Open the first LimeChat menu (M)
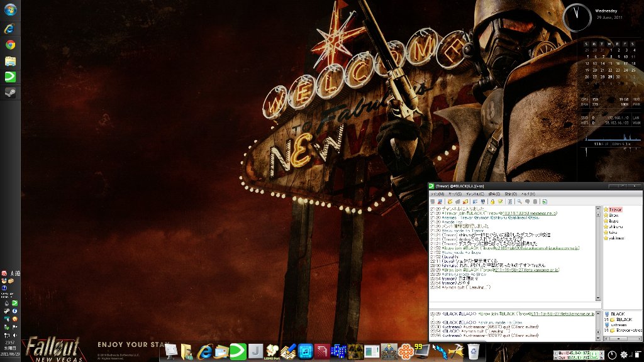 tap(437, 194)
